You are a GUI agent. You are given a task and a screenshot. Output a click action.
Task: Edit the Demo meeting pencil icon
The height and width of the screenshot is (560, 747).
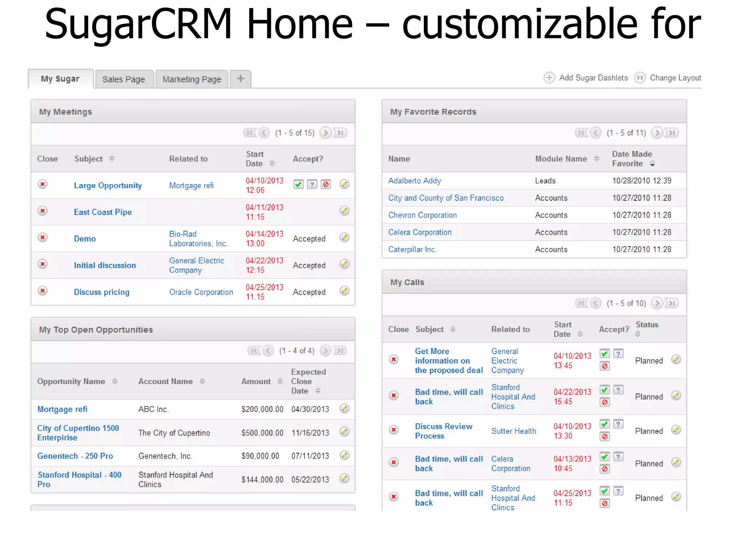pos(344,237)
